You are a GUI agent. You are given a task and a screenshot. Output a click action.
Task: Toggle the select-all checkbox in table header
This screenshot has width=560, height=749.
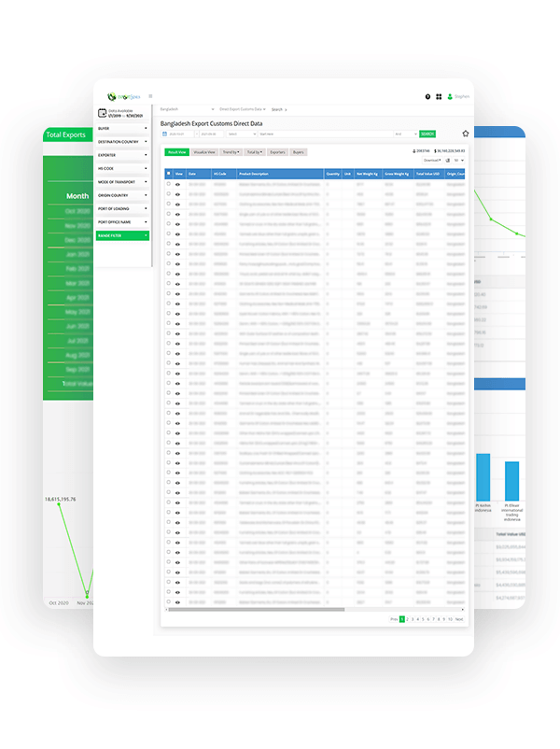168,174
